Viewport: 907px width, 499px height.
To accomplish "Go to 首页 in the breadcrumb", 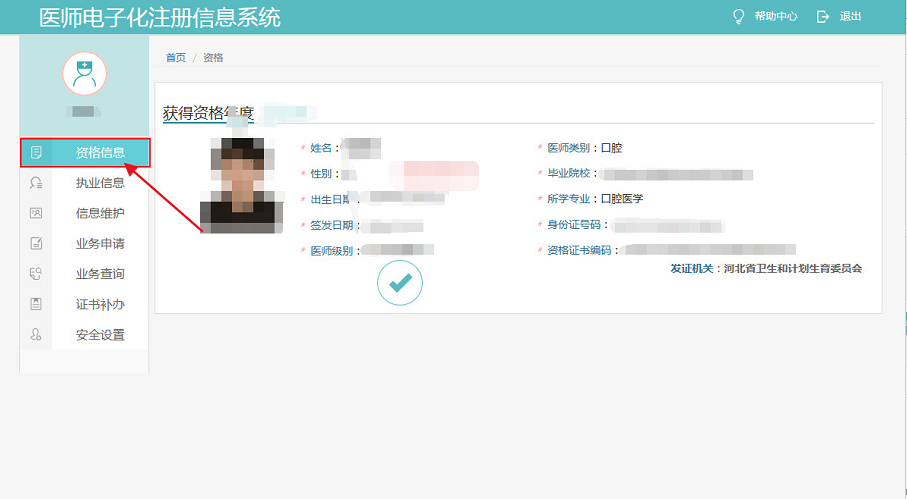I will [x=176, y=58].
